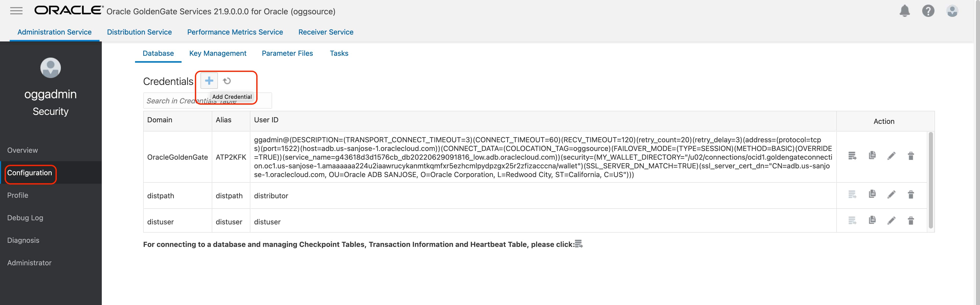
Task: Edit the distpath credential
Action: tap(891, 195)
